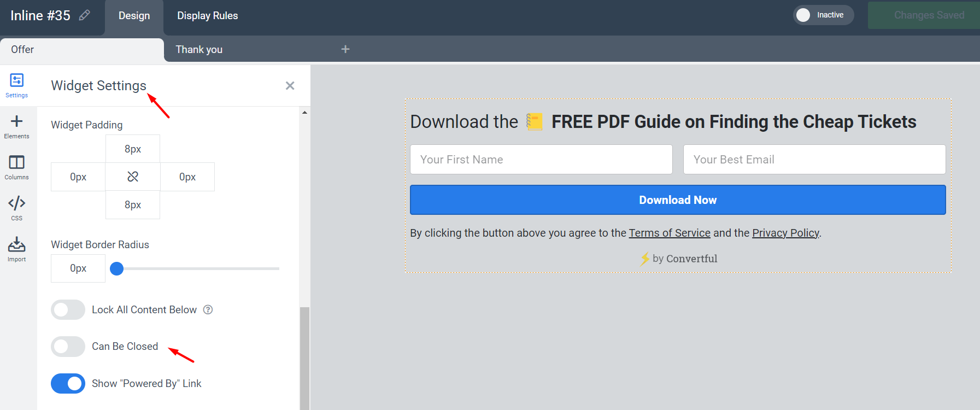Open the Elements panel
Image resolution: width=980 pixels, height=410 pixels.
pyautogui.click(x=17, y=127)
